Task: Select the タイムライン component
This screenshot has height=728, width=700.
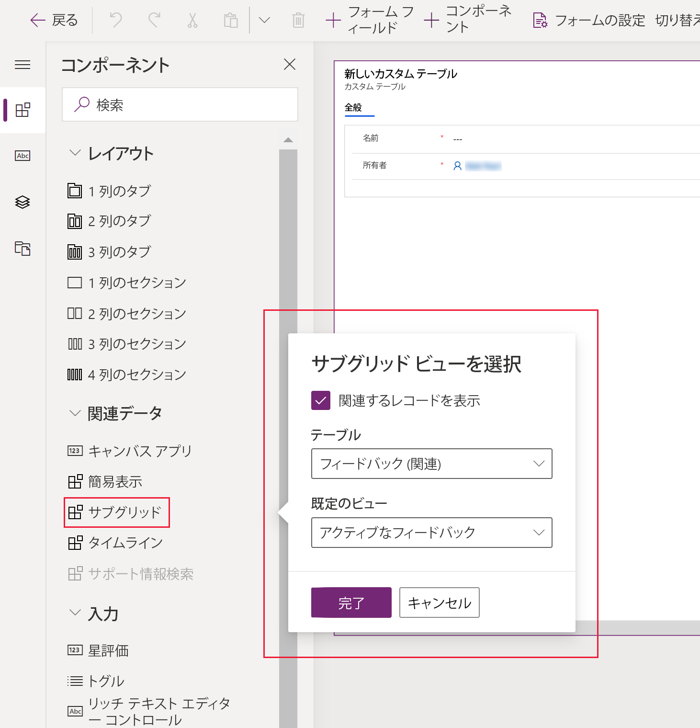Action: tap(116, 543)
